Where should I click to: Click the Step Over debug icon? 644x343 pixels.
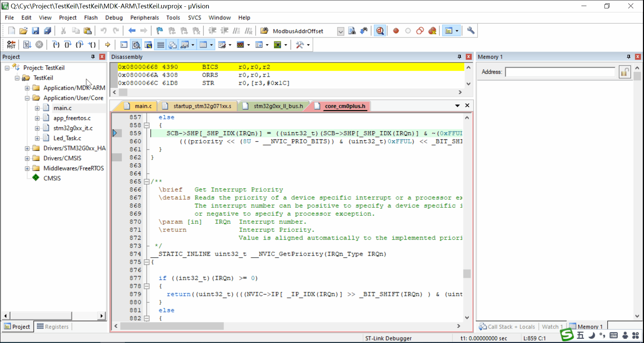[x=68, y=45]
